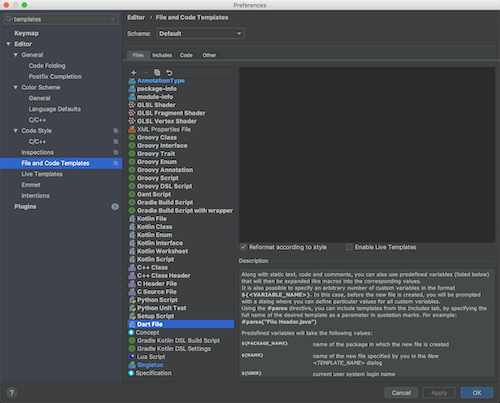The width and height of the screenshot is (500, 403).
Task: Collapse the Code Style tree node
Action: [x=16, y=131]
